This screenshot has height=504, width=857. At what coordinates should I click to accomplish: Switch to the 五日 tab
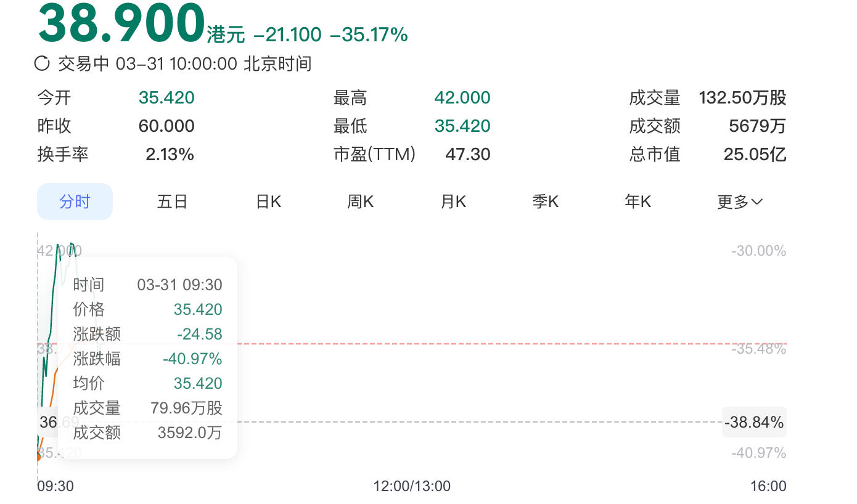172,201
